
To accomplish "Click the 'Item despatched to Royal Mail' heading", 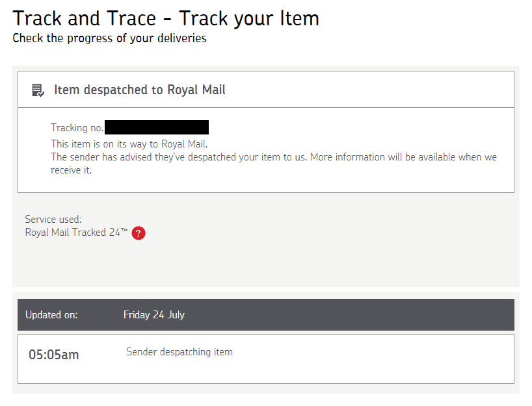I will point(140,90).
